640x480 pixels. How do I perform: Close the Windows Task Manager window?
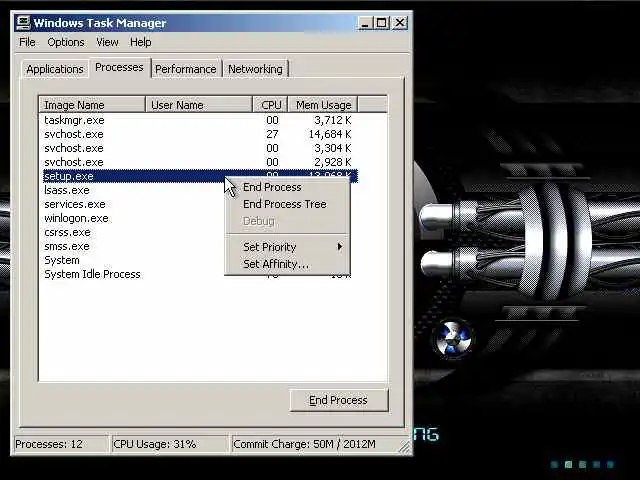399,22
